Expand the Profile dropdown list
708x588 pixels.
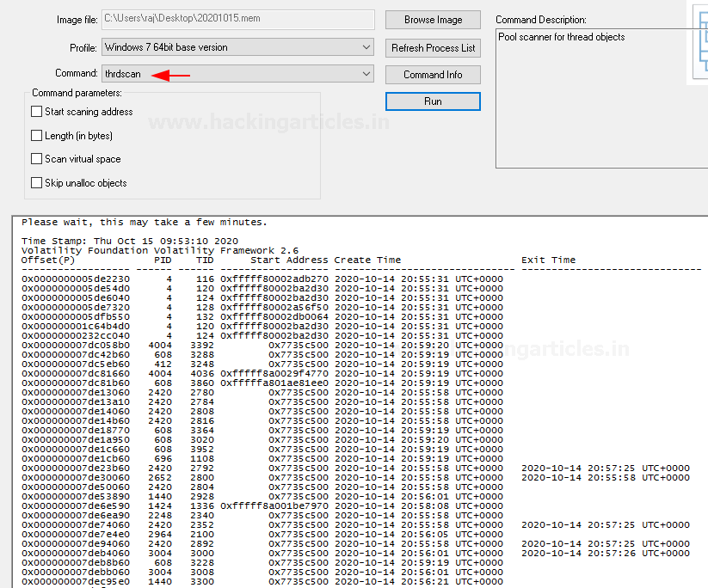pos(366,47)
